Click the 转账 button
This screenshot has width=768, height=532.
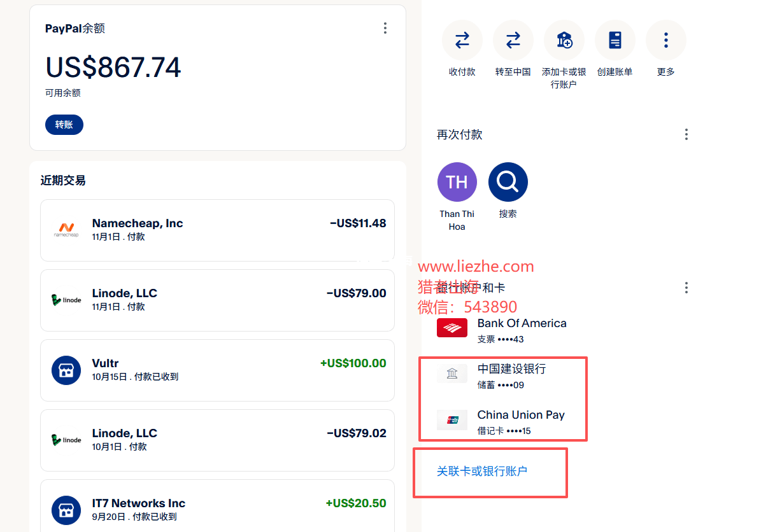click(x=64, y=124)
